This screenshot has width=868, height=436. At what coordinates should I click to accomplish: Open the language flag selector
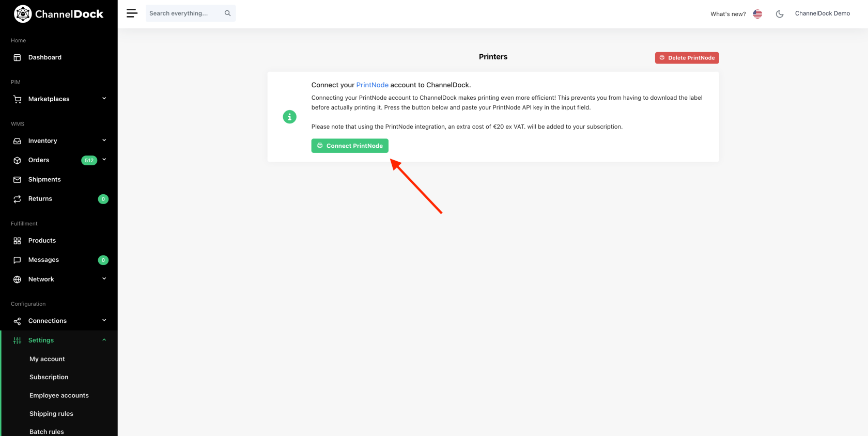point(757,14)
